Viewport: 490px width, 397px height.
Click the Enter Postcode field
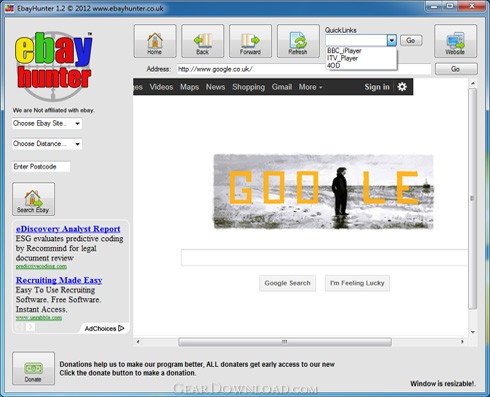[41, 167]
